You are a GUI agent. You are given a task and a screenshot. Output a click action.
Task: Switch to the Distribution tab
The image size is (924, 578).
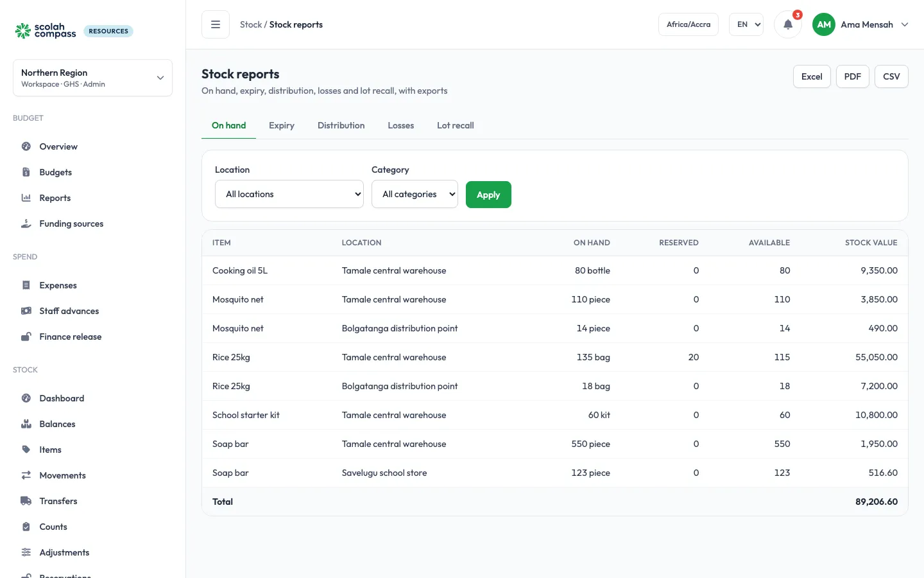341,125
